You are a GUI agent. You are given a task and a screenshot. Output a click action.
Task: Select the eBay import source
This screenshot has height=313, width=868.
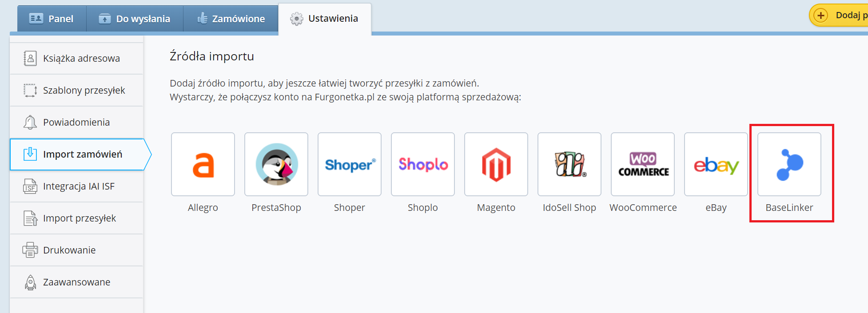pos(716,164)
